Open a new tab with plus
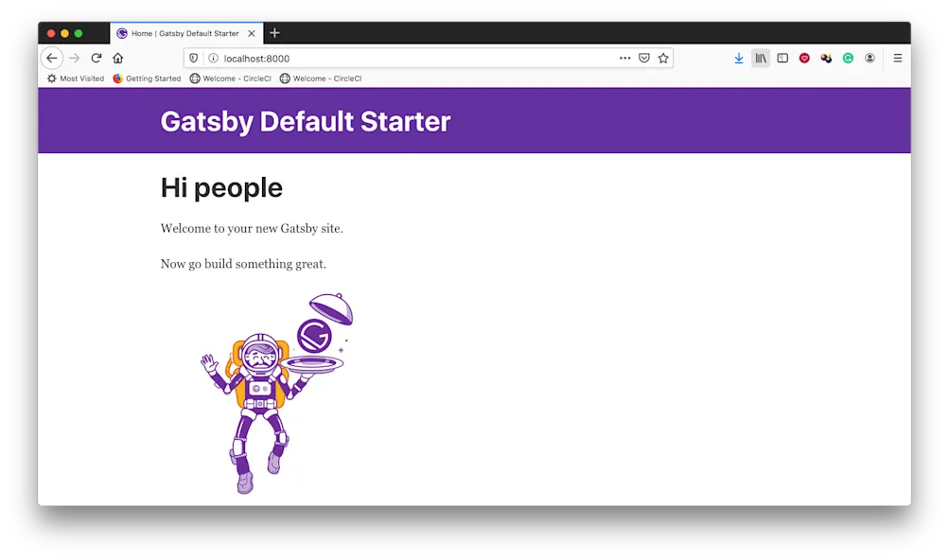 pos(274,33)
